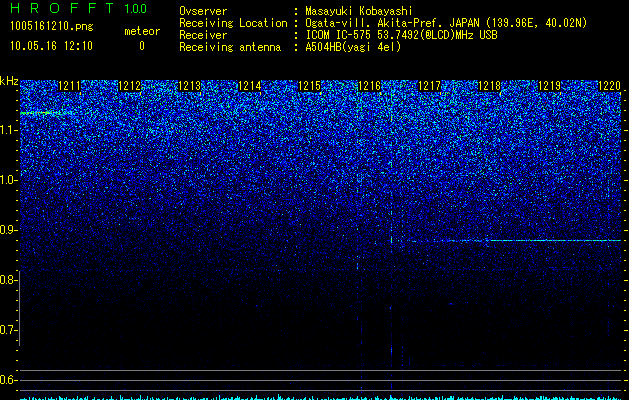Click the 1.0 frequency axis label
The width and height of the screenshot is (629, 400).
coord(8,180)
